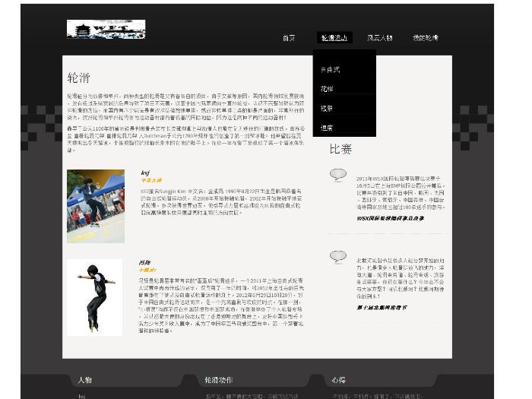Select 极限 from the dropdown menu

point(327,109)
